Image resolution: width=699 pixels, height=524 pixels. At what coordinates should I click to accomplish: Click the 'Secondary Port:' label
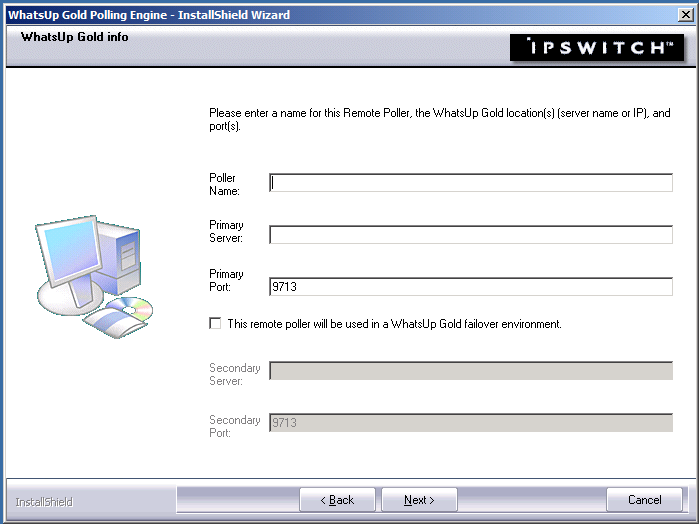coord(234,426)
